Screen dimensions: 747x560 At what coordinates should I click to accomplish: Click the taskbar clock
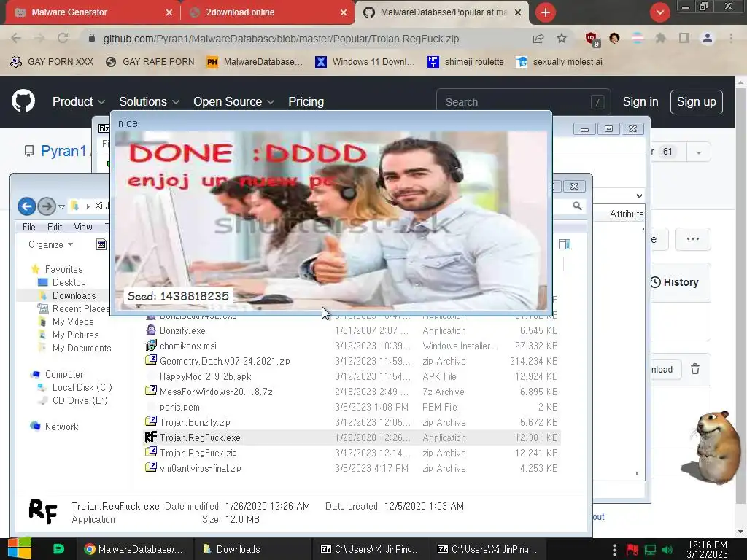click(x=708, y=549)
